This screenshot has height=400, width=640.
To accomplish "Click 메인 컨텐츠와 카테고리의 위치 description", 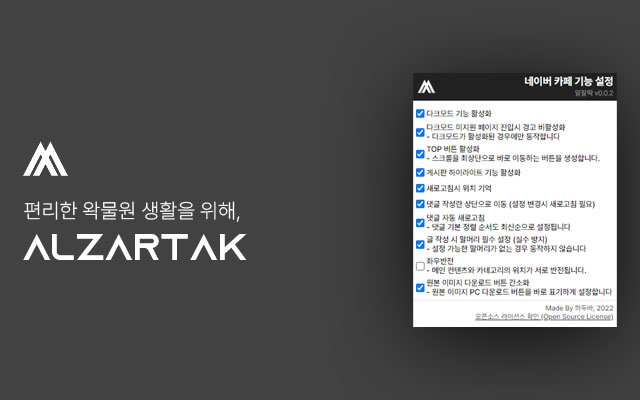I will tap(506, 271).
